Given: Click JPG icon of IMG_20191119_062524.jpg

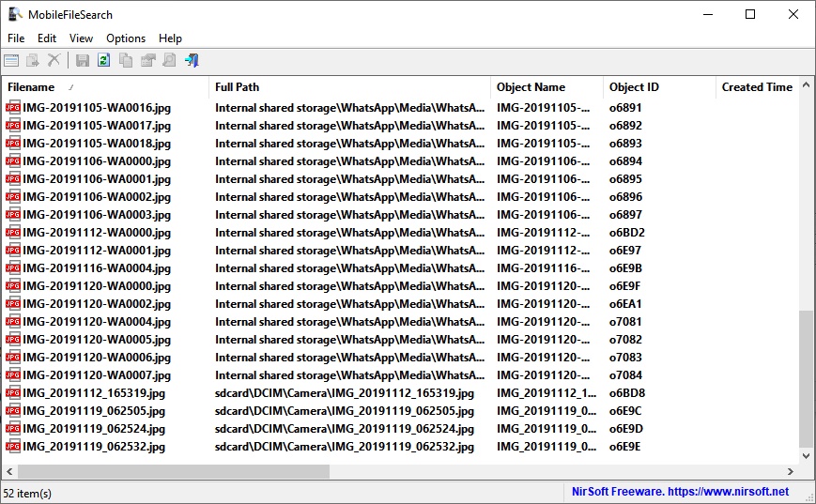Looking at the screenshot, I should [13, 429].
